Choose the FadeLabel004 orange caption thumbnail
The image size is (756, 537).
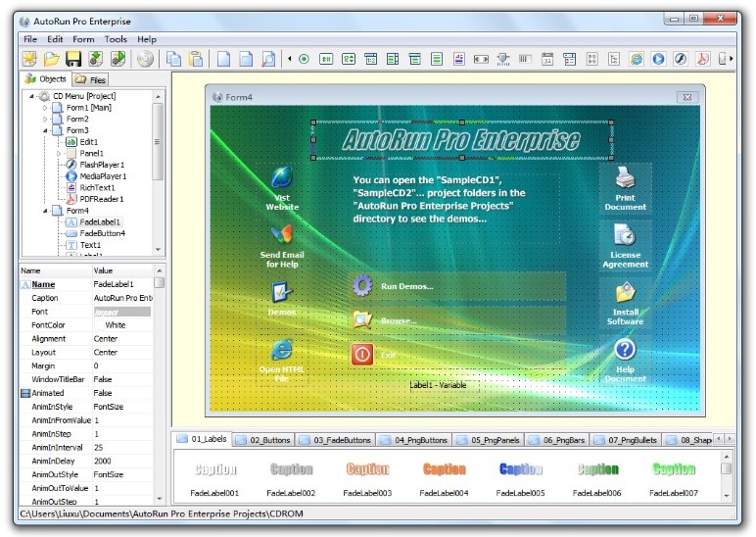tap(444, 469)
